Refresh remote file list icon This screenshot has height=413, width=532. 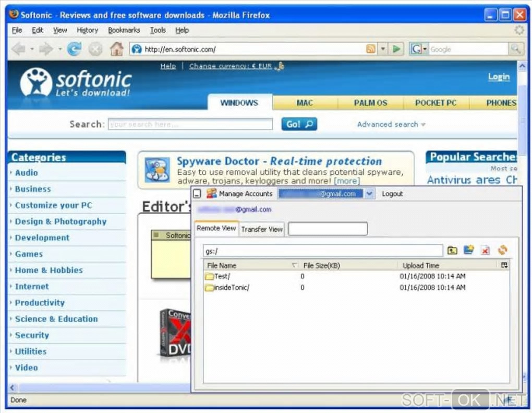(502, 250)
